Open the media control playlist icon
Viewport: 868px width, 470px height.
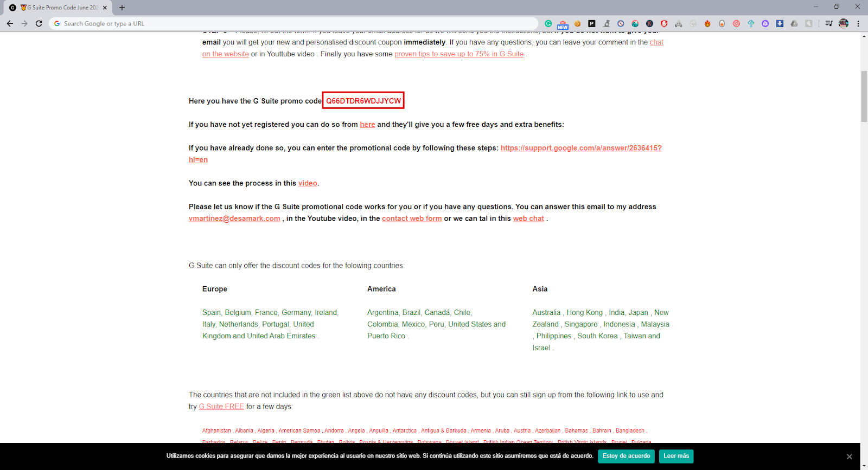tap(828, 23)
